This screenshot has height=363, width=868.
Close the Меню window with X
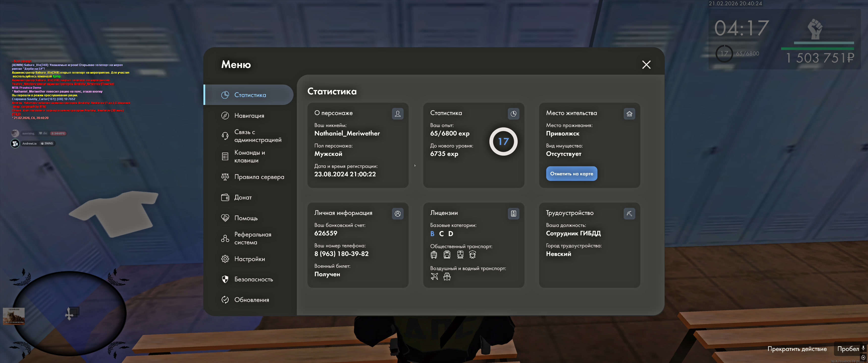(x=646, y=65)
